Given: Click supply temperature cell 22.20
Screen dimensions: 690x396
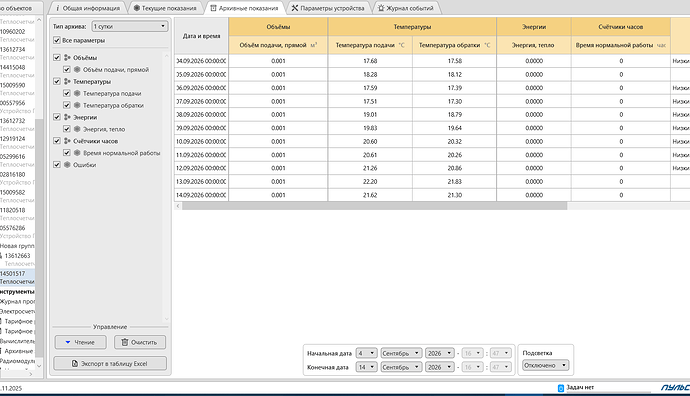Looking at the screenshot, I should pos(370,181).
